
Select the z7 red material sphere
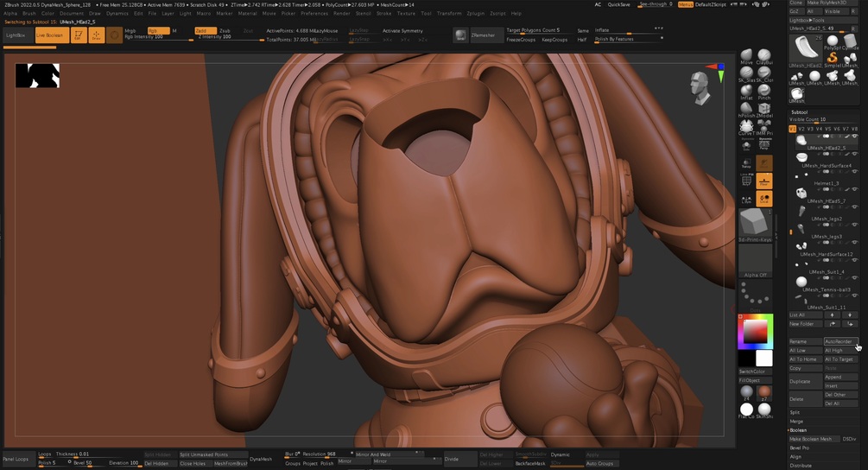tap(764, 392)
